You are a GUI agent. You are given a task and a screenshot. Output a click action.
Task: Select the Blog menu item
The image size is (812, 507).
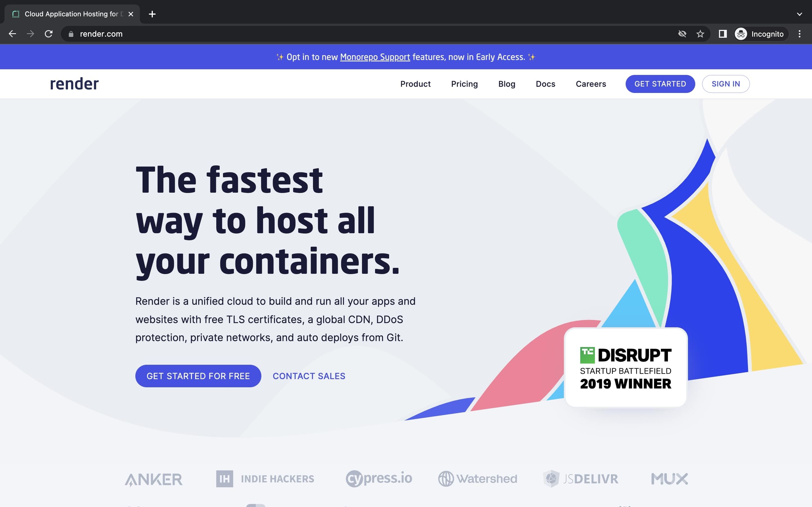pos(507,84)
